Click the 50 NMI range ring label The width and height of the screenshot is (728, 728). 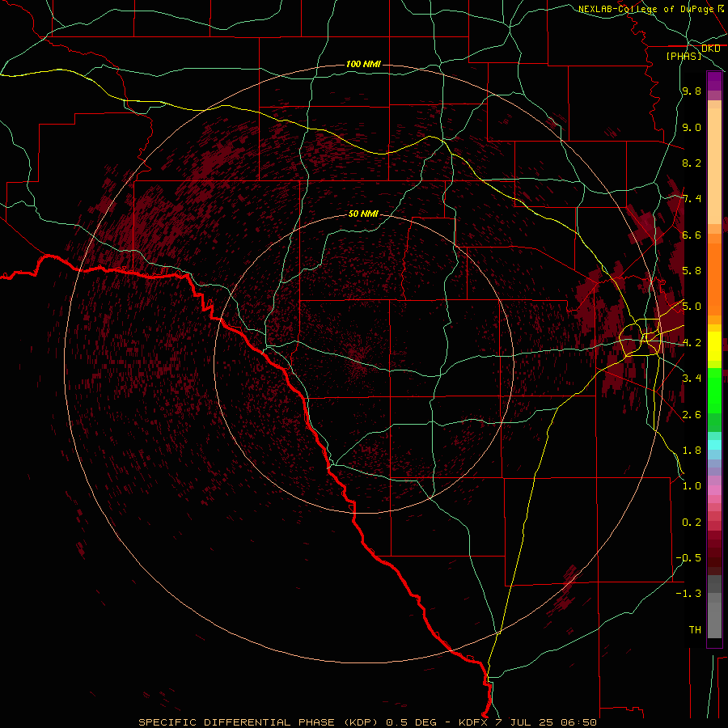363,214
